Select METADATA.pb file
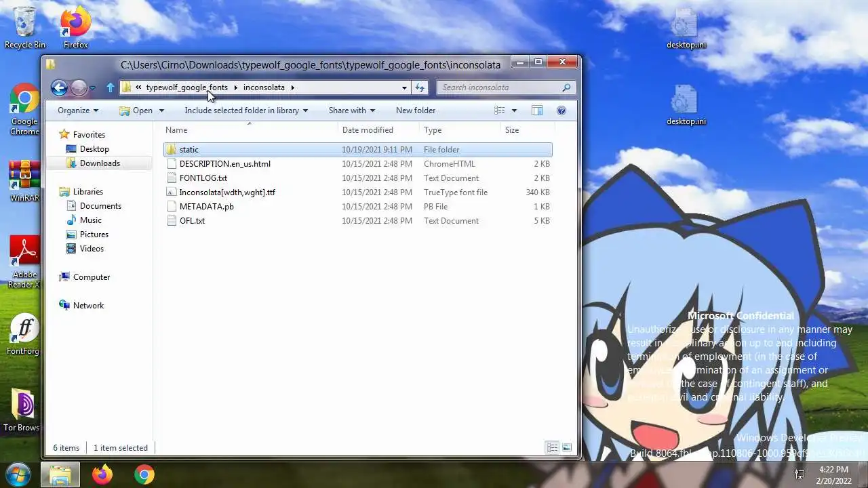Screen dimensions: 868x488 click(357, 207)
